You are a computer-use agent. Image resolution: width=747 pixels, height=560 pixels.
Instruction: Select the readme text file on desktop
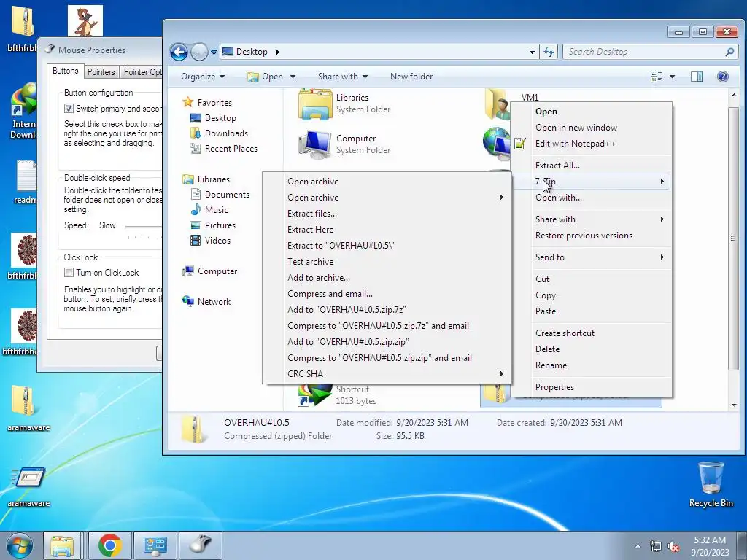pyautogui.click(x=25, y=182)
